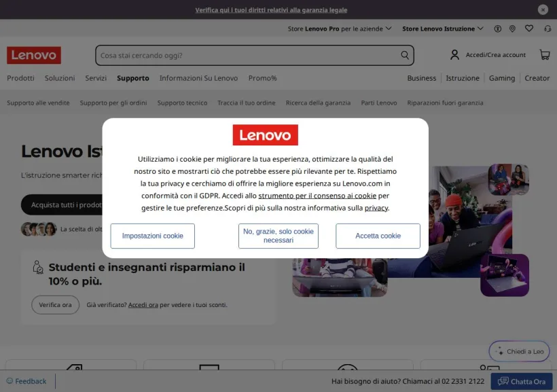
Task: Click Supporto per gli ordini link
Action: click(113, 103)
